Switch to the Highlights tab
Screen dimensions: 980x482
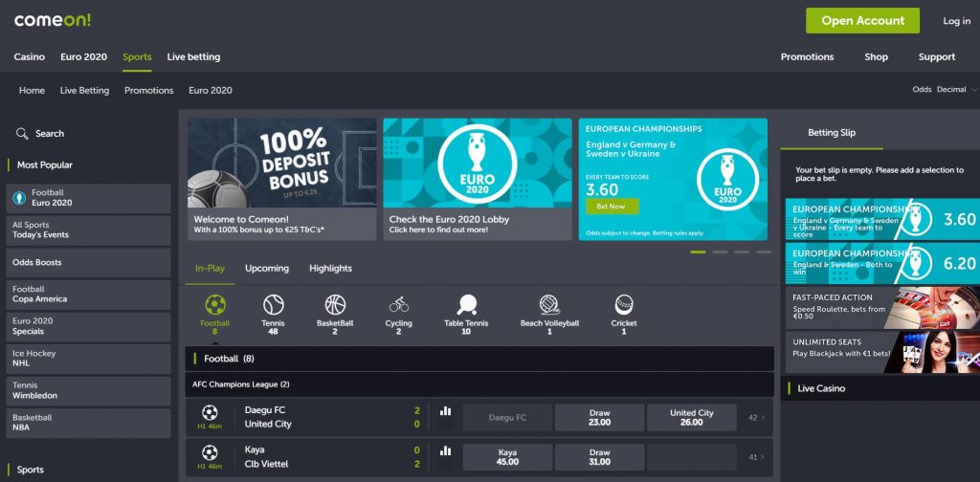[330, 269]
